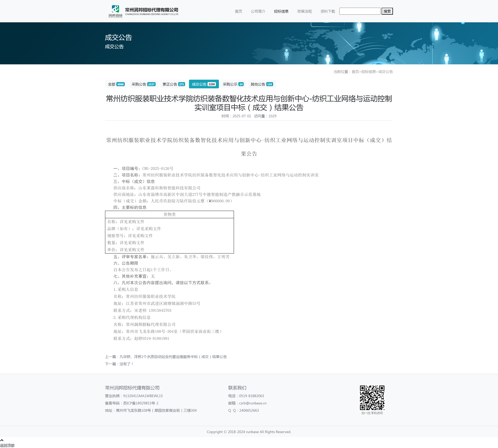Open 公司简介 navigation item

(x=258, y=11)
